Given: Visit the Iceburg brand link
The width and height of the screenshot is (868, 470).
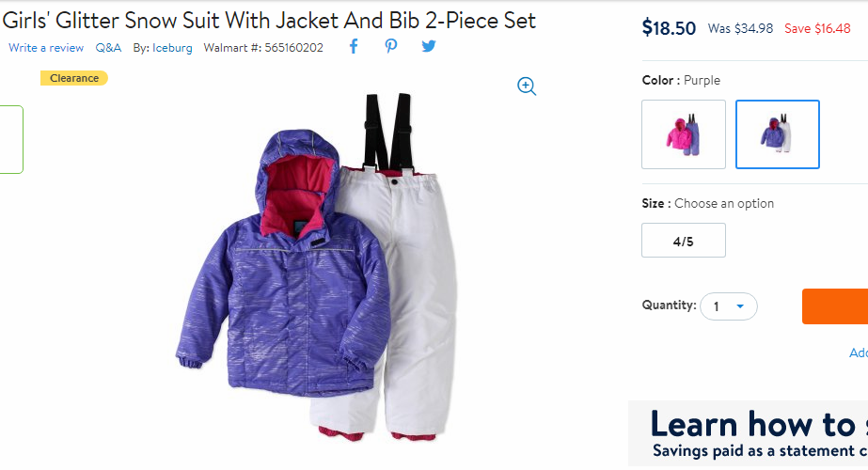Looking at the screenshot, I should [172, 48].
